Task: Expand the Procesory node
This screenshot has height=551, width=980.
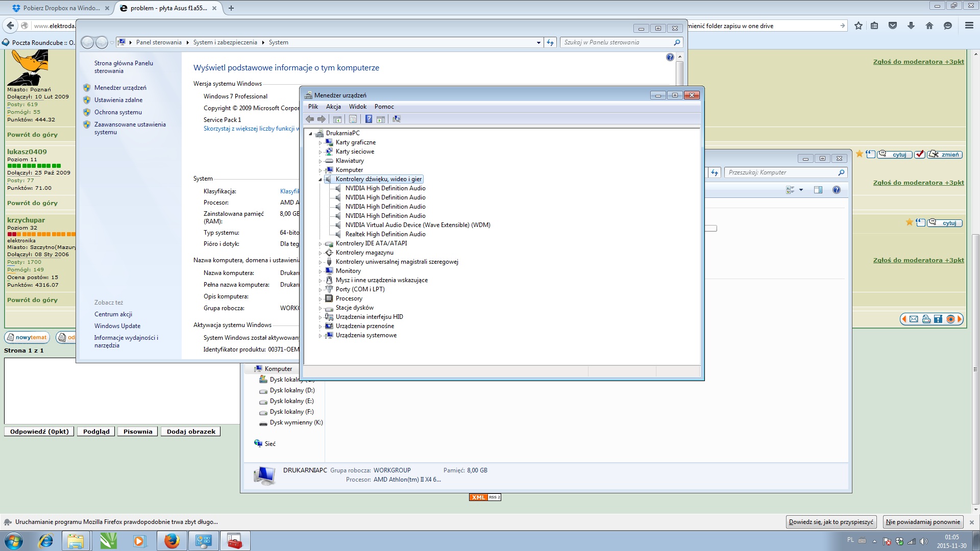Action: coord(320,299)
